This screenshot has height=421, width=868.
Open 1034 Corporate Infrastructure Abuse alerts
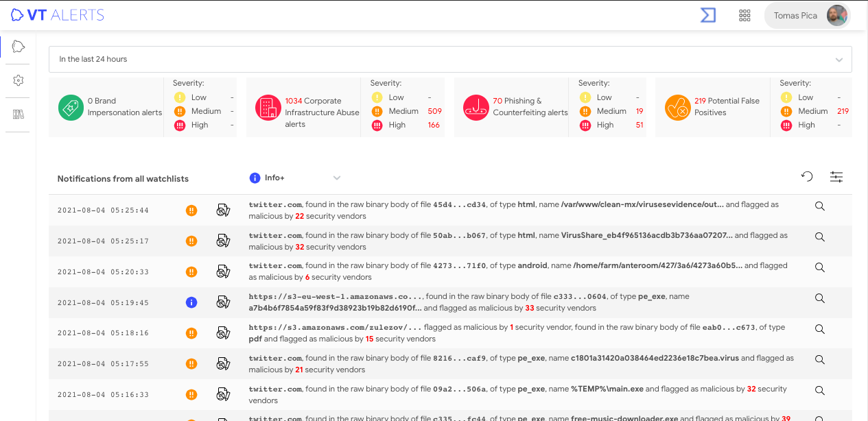(322, 112)
